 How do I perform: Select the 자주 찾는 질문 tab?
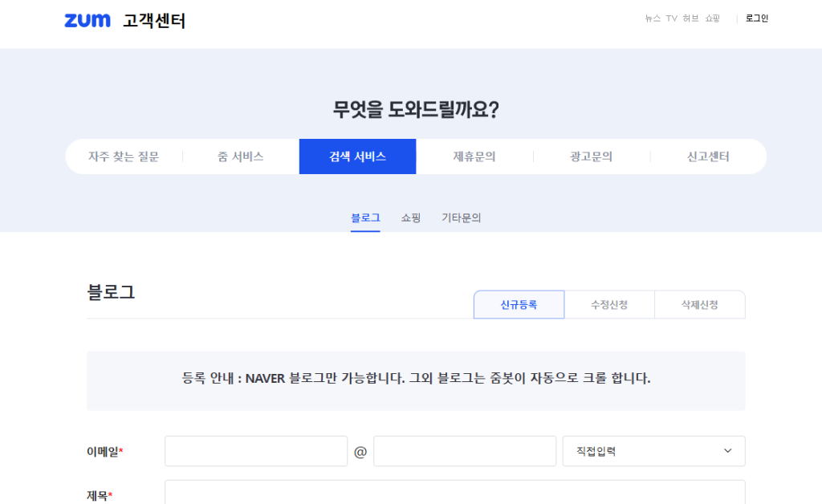(124, 156)
